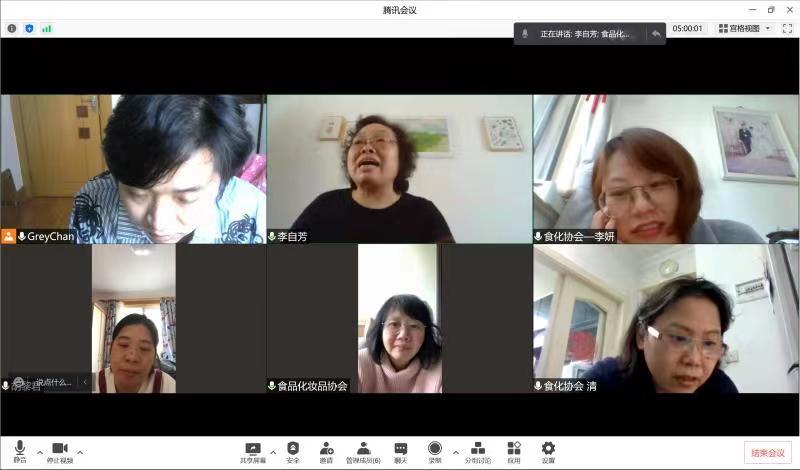The height and width of the screenshot is (470, 800).
Task: Open the security (安全) shield menu
Action: tap(293, 451)
